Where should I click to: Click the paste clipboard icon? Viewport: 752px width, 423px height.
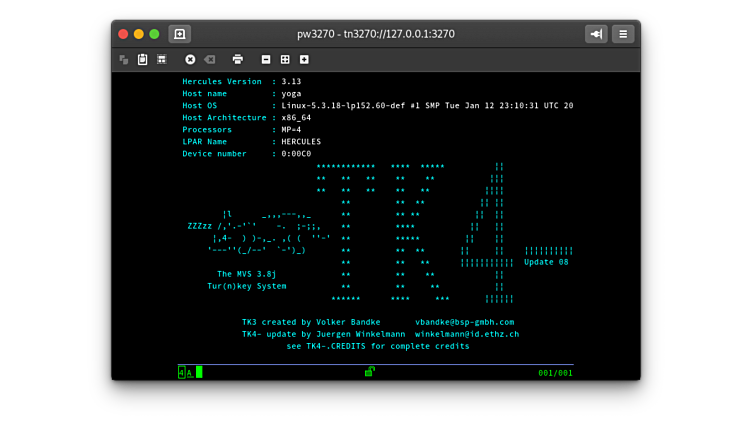point(143,60)
